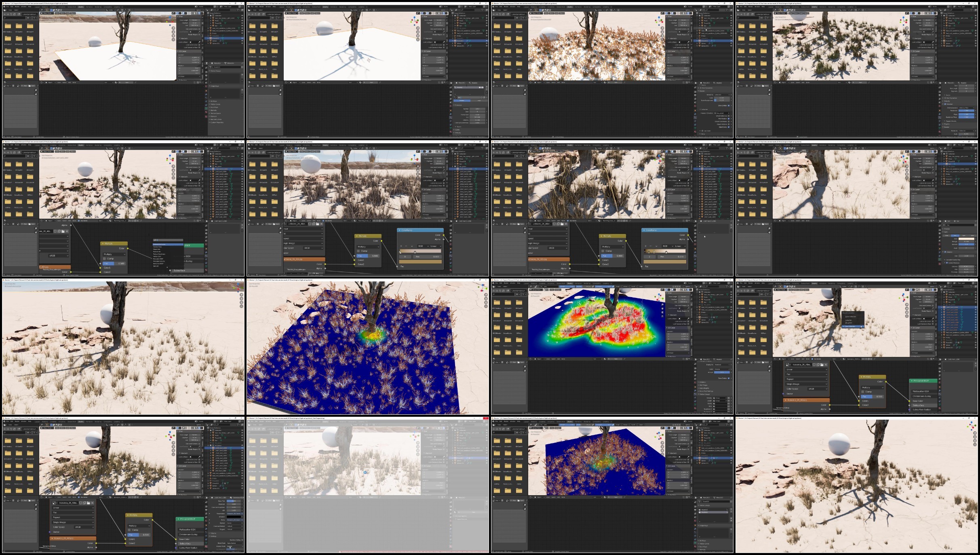This screenshot has height=555, width=980.
Task: Open the Blend Mode dropdown
Action: coord(235,543)
